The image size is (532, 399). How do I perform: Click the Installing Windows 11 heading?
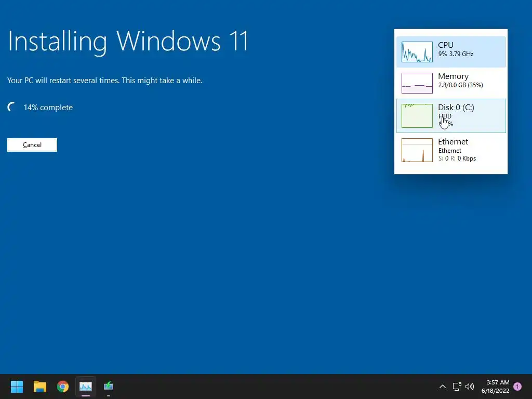(128, 42)
